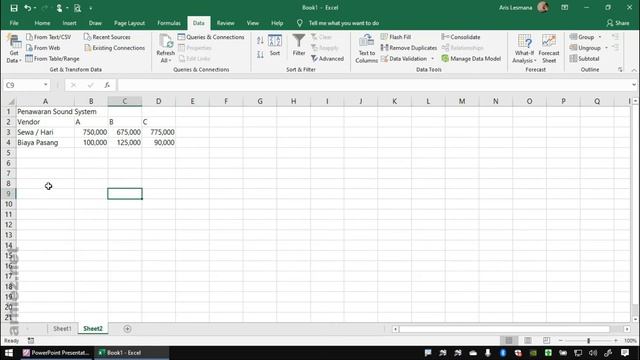Open Outline dialog launcher
Screen dimensions: 640x360
(620, 70)
